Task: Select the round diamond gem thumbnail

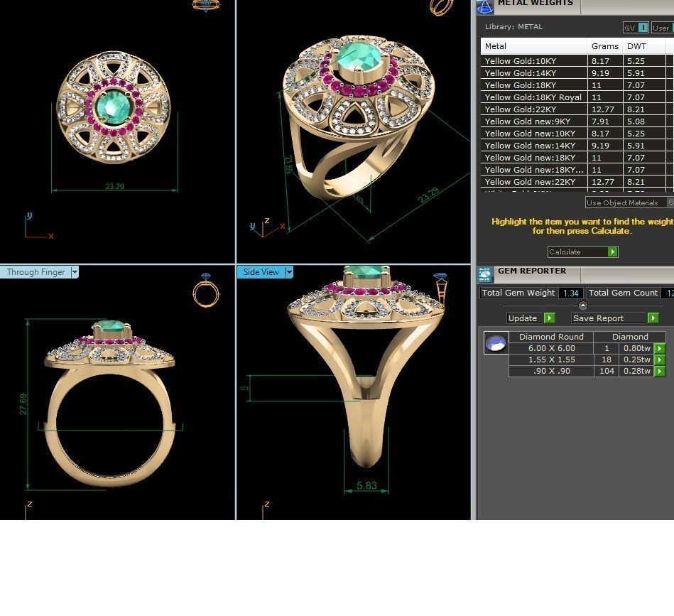Action: click(x=496, y=342)
